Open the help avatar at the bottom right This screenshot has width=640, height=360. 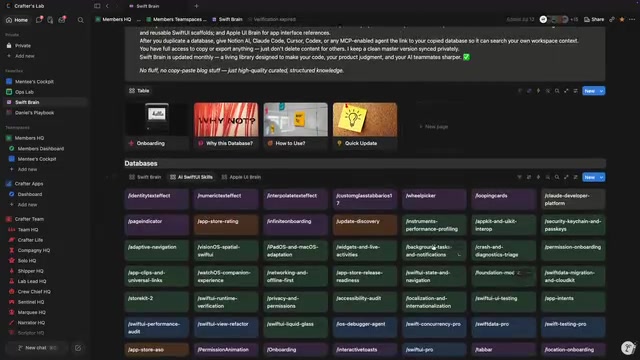pyautogui.click(x=628, y=348)
